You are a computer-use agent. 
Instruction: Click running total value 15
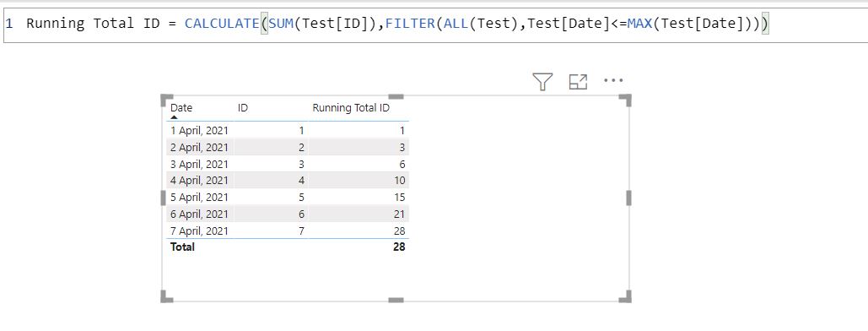point(400,198)
